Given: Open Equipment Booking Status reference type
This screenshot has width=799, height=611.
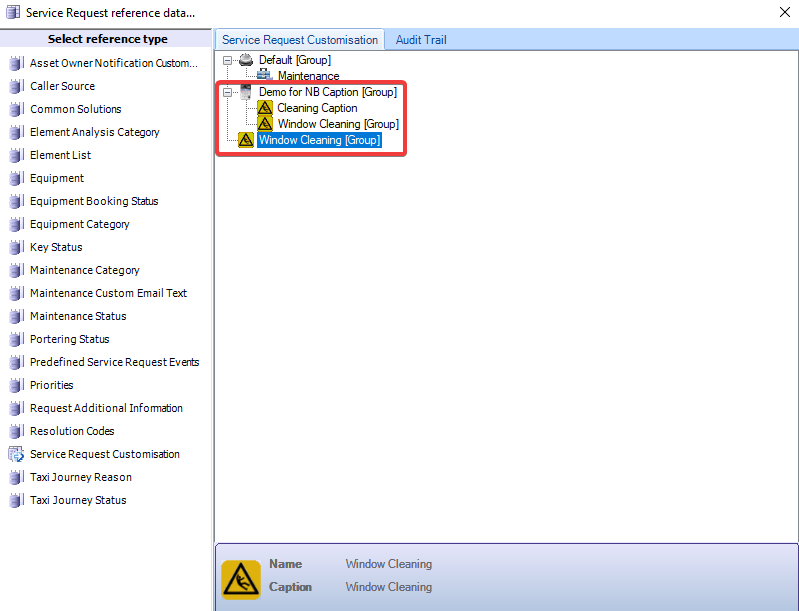Looking at the screenshot, I should 94,202.
